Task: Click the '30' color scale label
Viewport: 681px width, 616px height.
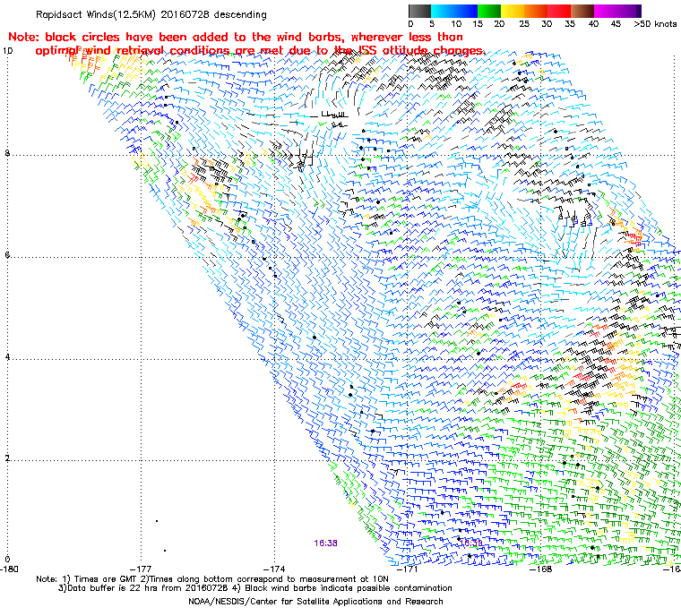Action: (x=547, y=24)
